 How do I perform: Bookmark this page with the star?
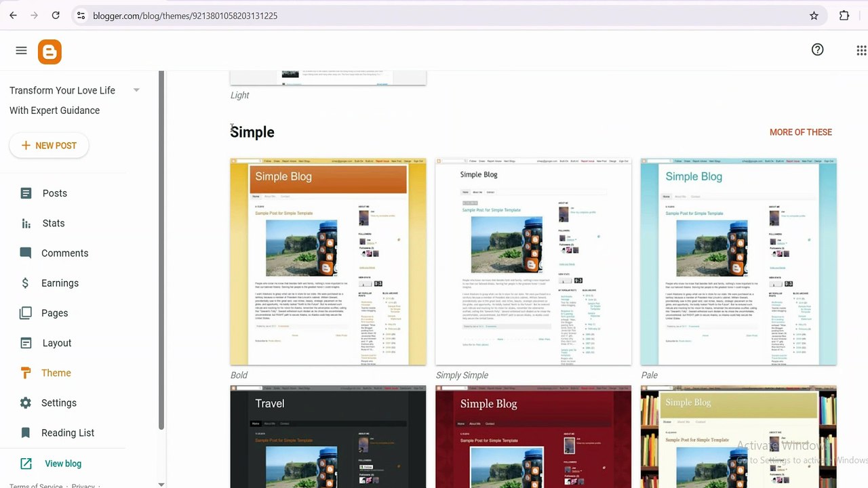[x=814, y=16]
